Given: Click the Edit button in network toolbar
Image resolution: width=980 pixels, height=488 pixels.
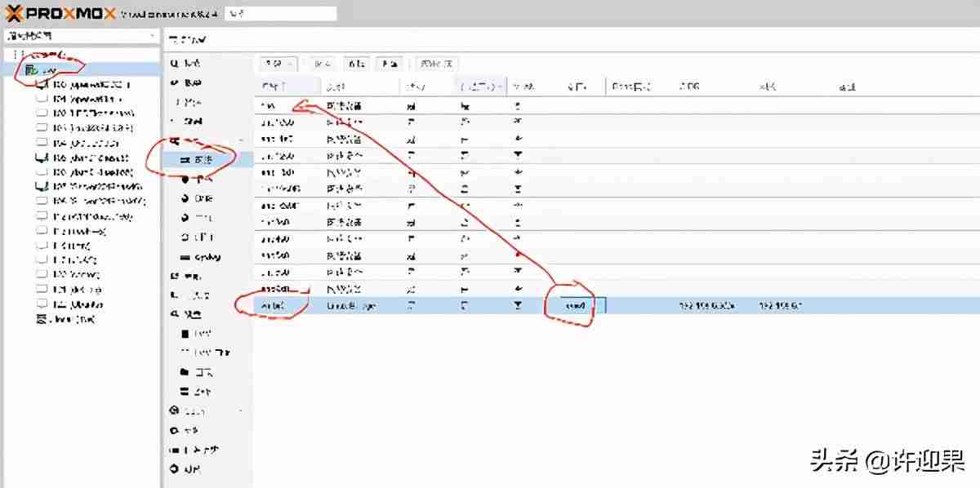Looking at the screenshot, I should pos(356,64).
